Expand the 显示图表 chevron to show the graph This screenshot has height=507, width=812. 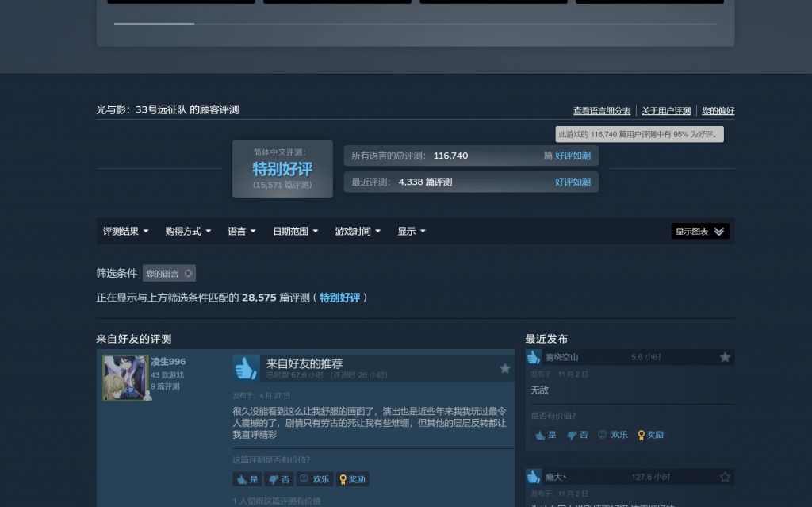click(x=719, y=231)
